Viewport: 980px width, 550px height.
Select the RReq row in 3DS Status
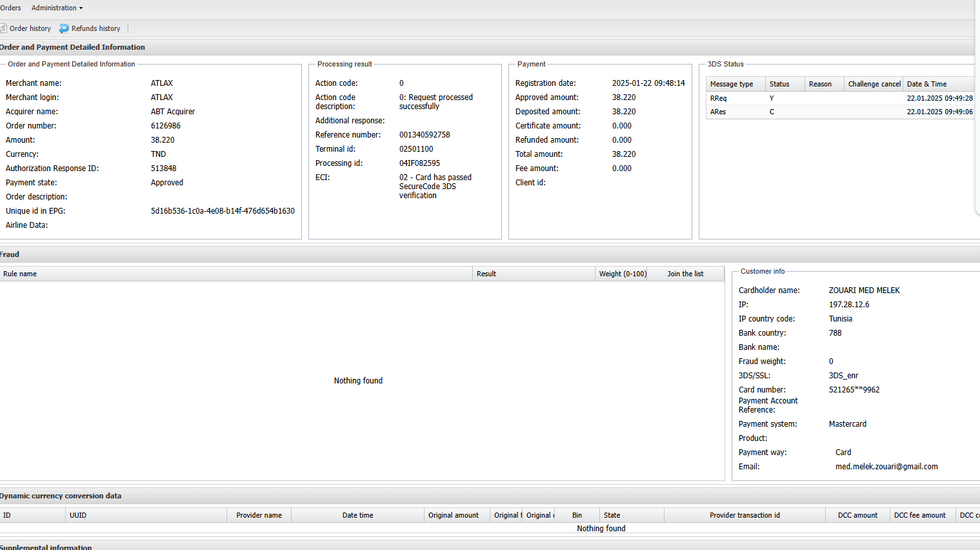click(x=718, y=98)
